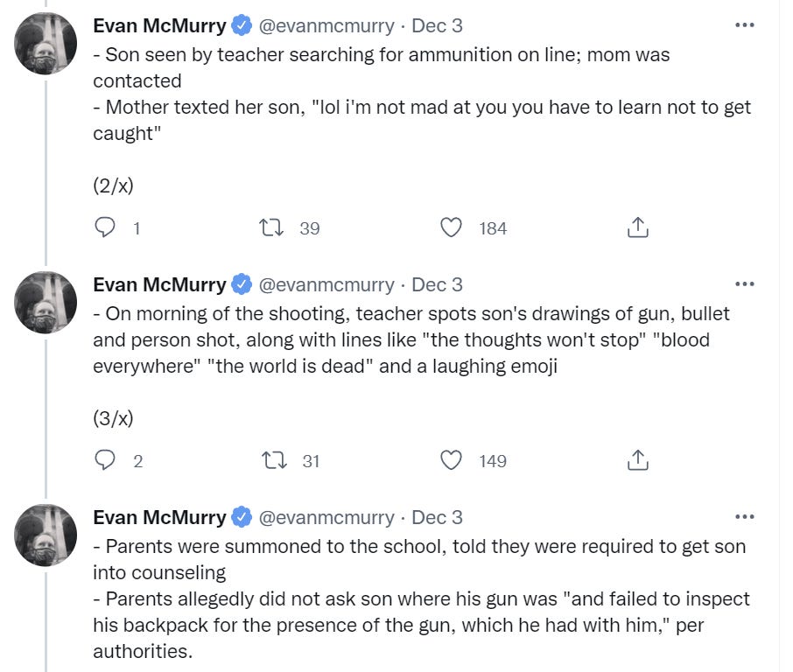793x672 pixels.
Task: Click the avatar on the (2/x) tweet
Action: click(46, 43)
